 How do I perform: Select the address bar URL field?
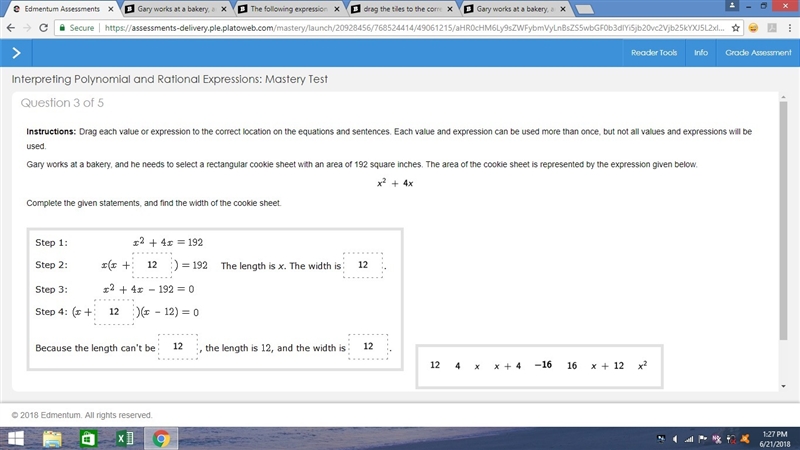[x=399, y=28]
